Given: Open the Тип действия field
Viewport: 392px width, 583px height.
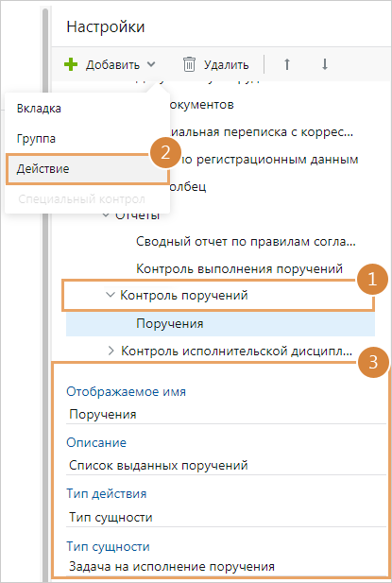Looking at the screenshot, I should pos(227,517).
